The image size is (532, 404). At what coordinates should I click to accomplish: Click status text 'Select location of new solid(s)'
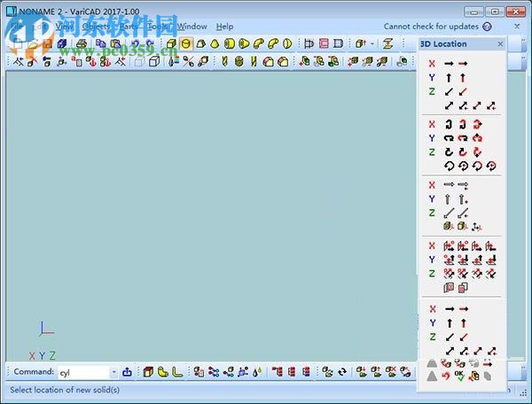point(65,390)
